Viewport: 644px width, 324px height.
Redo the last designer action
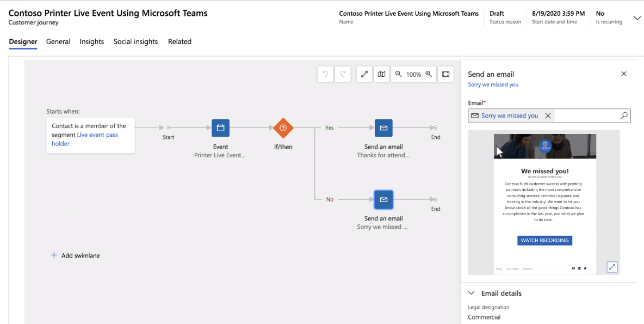[x=343, y=75]
